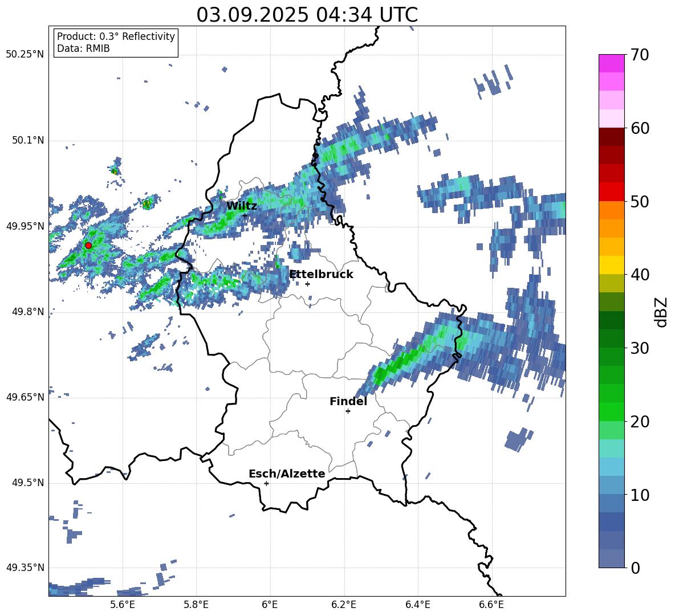Click the latitude label 49.5°N
Image resolution: width=675 pixels, height=616 pixels.
27,483
